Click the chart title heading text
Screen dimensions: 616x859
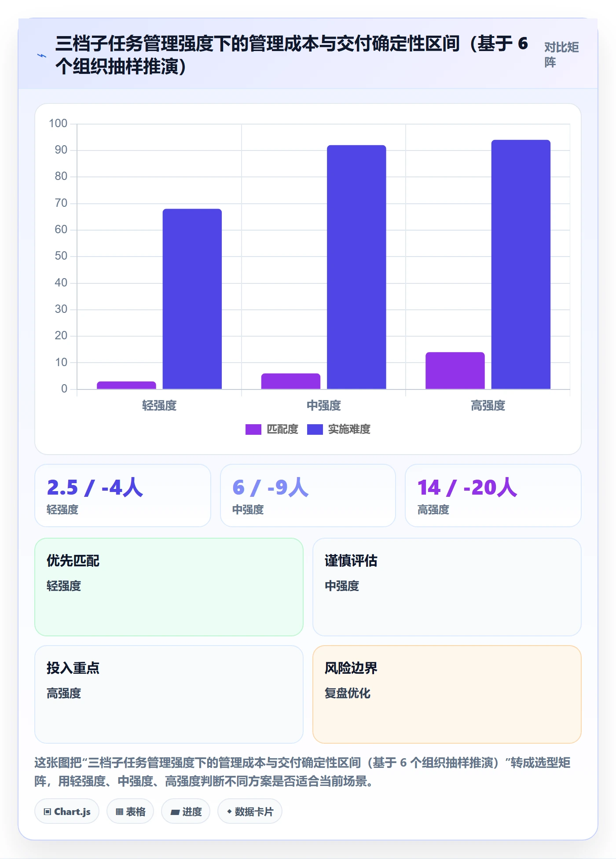click(x=291, y=55)
